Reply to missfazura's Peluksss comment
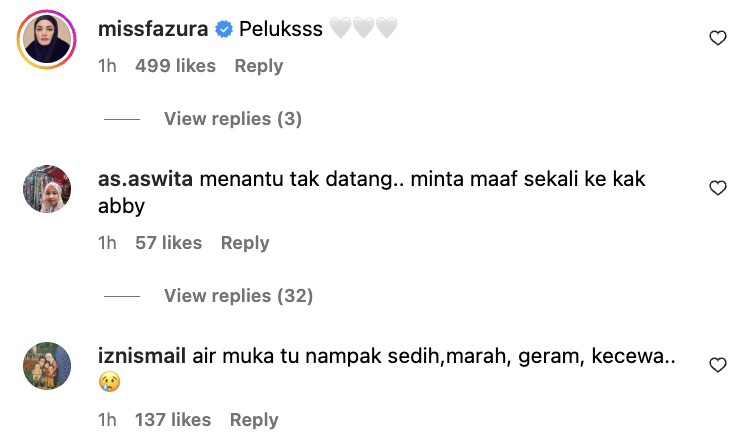Image resolution: width=740 pixels, height=444 pixels. click(x=258, y=66)
